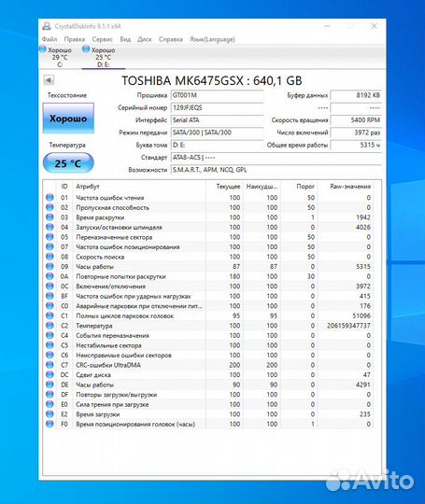Open the Сервис menu
Image resolution: width=425 pixels, height=504 pixels.
coord(102,39)
